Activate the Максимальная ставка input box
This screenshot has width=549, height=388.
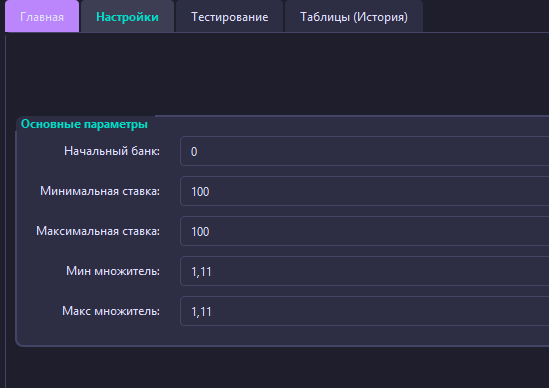point(364,231)
